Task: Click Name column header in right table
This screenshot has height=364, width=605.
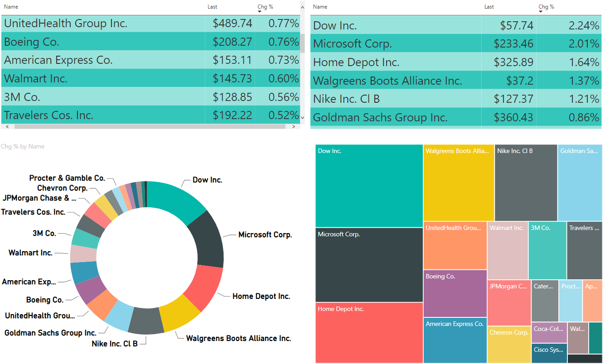Action: click(320, 7)
